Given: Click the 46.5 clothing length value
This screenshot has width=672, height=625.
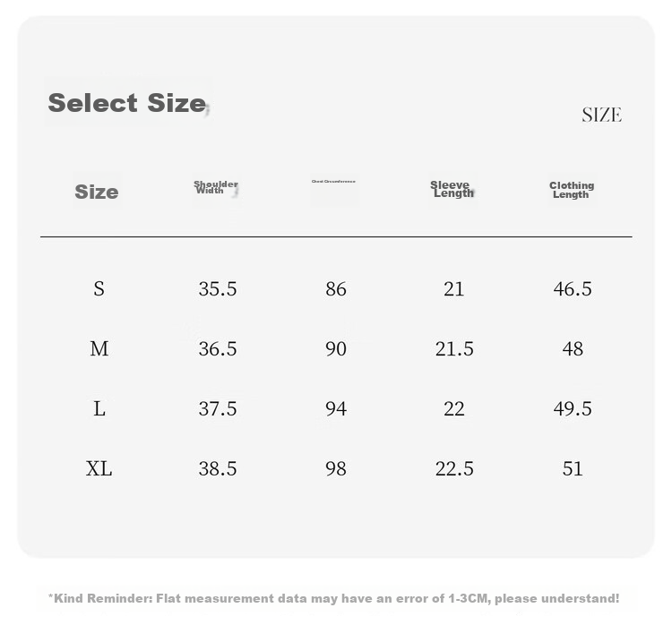Looking at the screenshot, I should 573,288.
